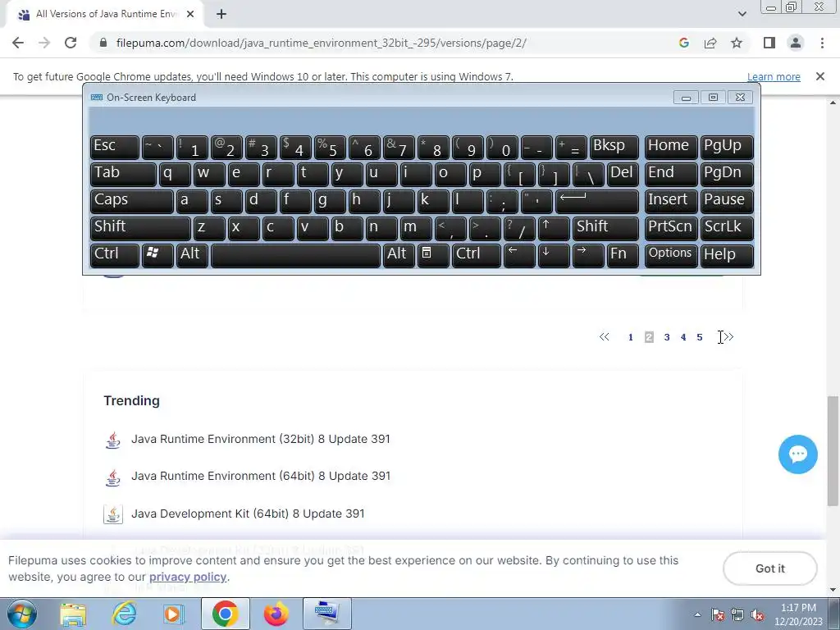
Task: Open the blue chat bubble widget
Action: tap(797, 454)
